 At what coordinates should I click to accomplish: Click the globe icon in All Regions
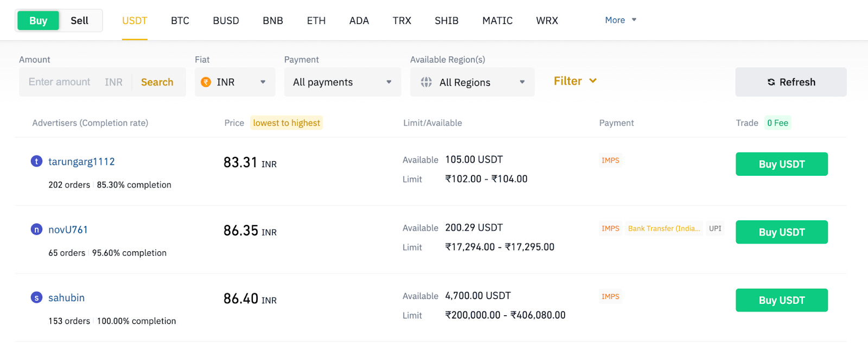tap(426, 82)
